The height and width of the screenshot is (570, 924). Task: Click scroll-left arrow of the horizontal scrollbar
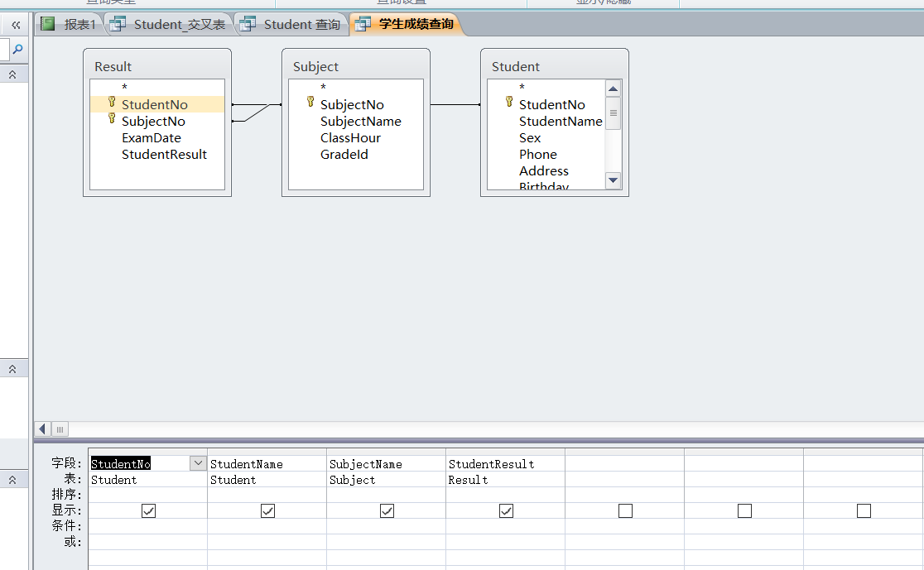[43, 429]
